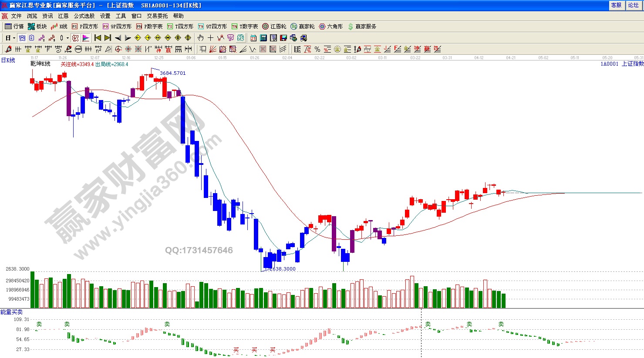Click the floppy disk save icon
Viewport: 644px width, 358px height.
[x=283, y=38]
